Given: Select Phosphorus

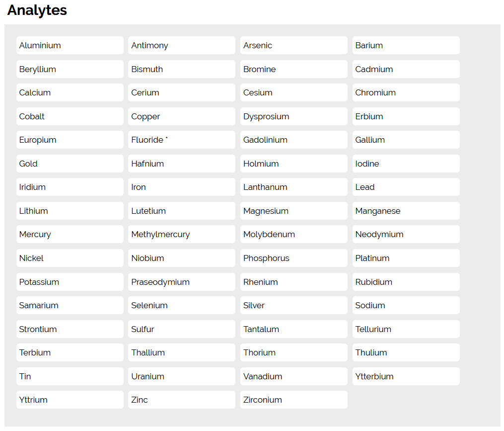Looking at the screenshot, I should coord(294,259).
